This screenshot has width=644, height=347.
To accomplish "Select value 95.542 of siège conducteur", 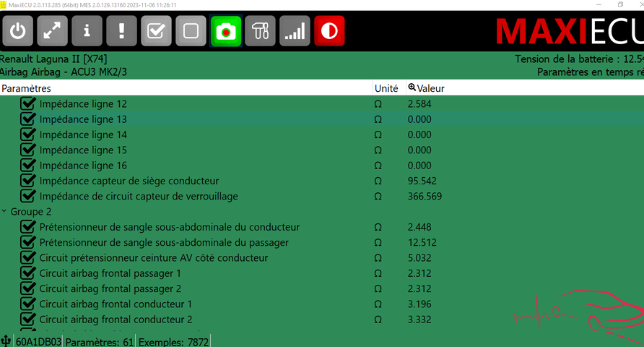I will point(422,181).
